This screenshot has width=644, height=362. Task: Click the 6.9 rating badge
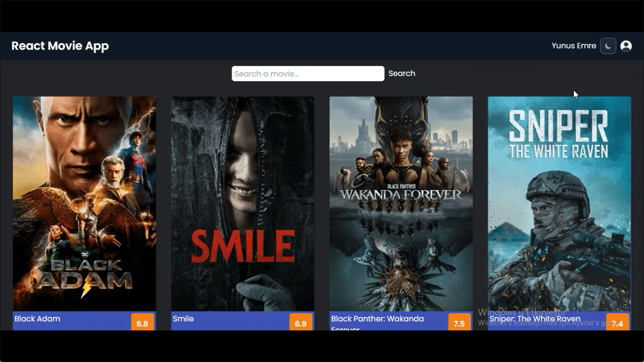point(301,322)
